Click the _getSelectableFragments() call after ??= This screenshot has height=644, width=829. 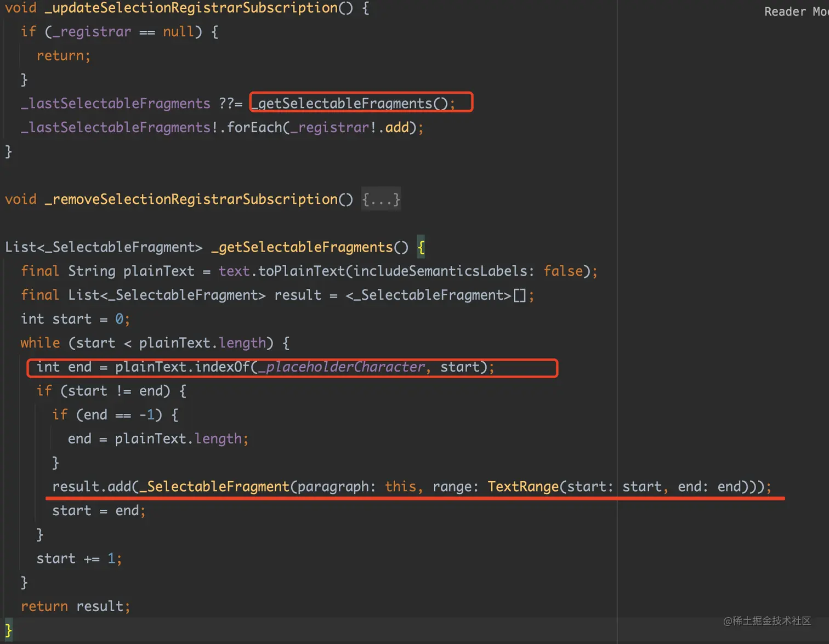pyautogui.click(x=353, y=104)
